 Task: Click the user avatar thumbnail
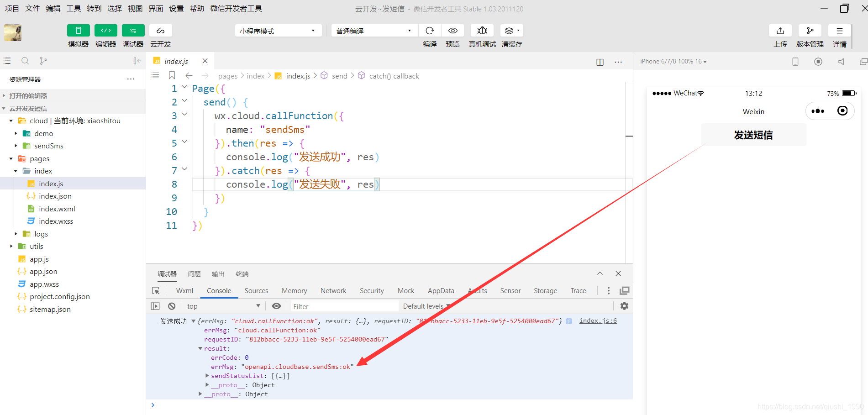coord(13,33)
